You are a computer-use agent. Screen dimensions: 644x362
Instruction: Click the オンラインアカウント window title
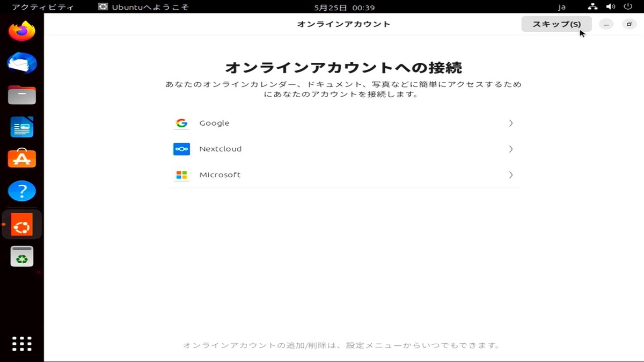[x=343, y=24]
